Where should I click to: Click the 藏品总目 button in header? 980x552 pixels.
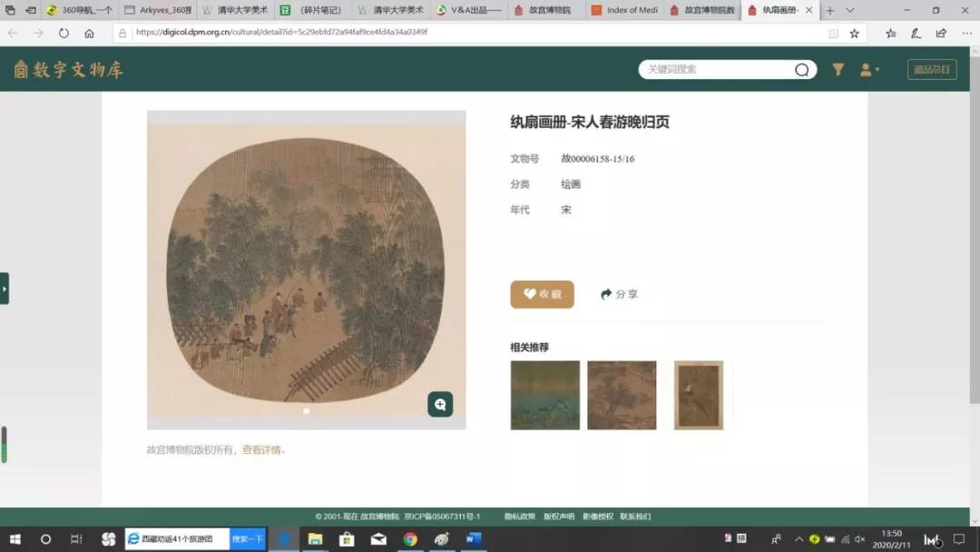(x=932, y=70)
